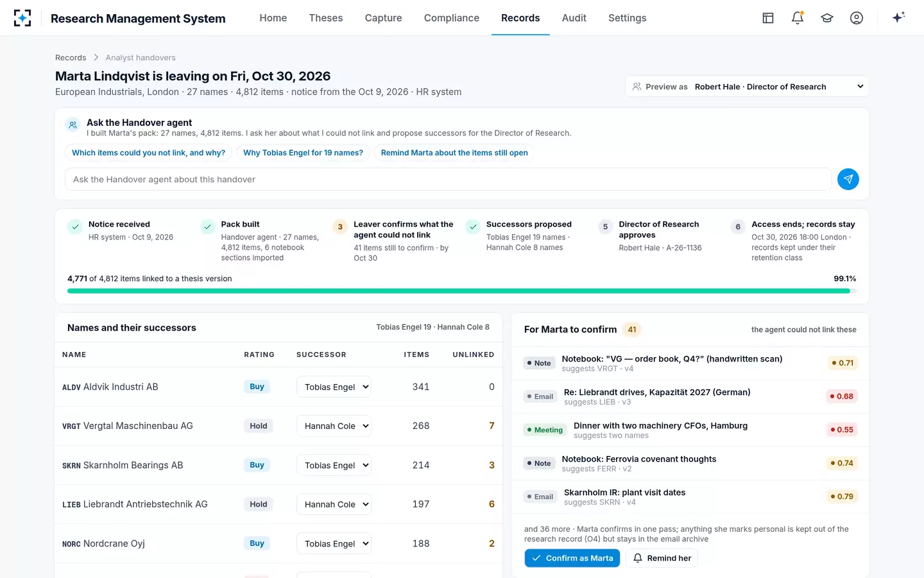Open the notifications bell
924x578 pixels.
[798, 18]
